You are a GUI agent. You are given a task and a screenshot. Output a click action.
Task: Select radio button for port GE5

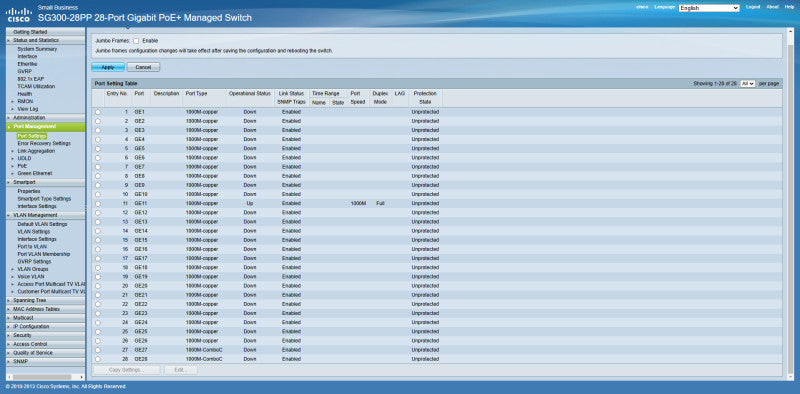[97, 149]
